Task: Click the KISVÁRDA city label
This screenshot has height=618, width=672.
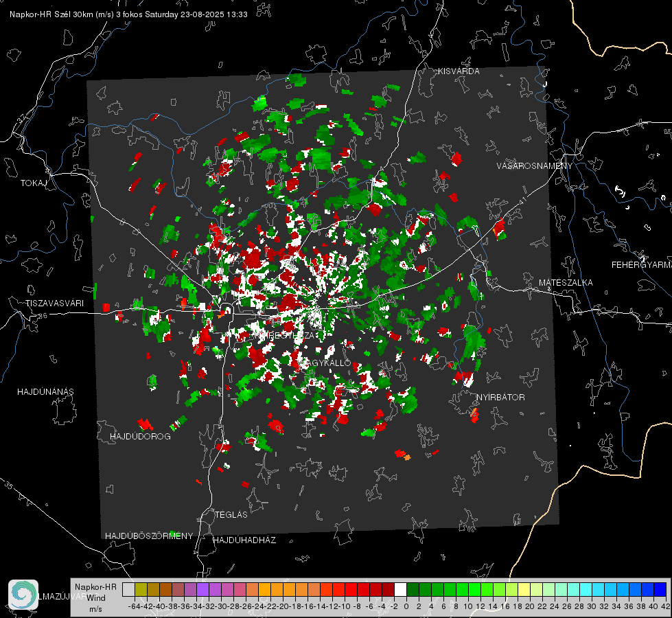Action: (459, 71)
